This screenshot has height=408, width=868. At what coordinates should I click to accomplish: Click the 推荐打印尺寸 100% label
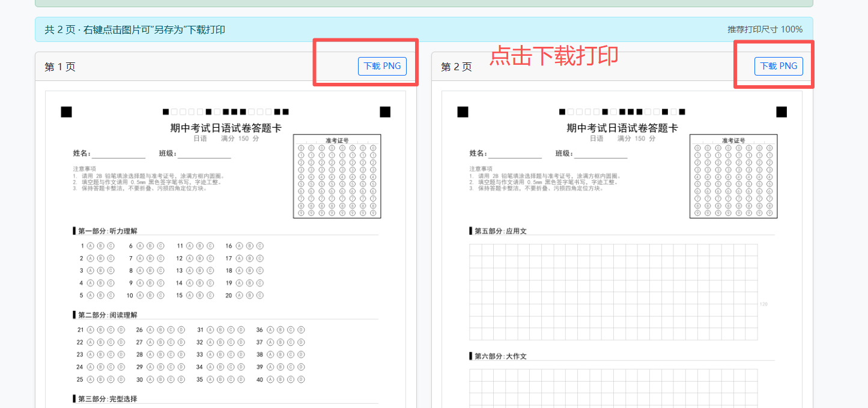coord(765,29)
